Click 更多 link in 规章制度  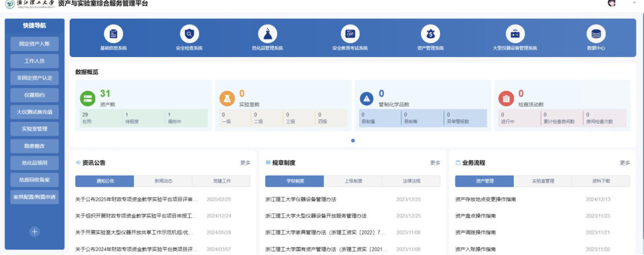pyautogui.click(x=435, y=163)
